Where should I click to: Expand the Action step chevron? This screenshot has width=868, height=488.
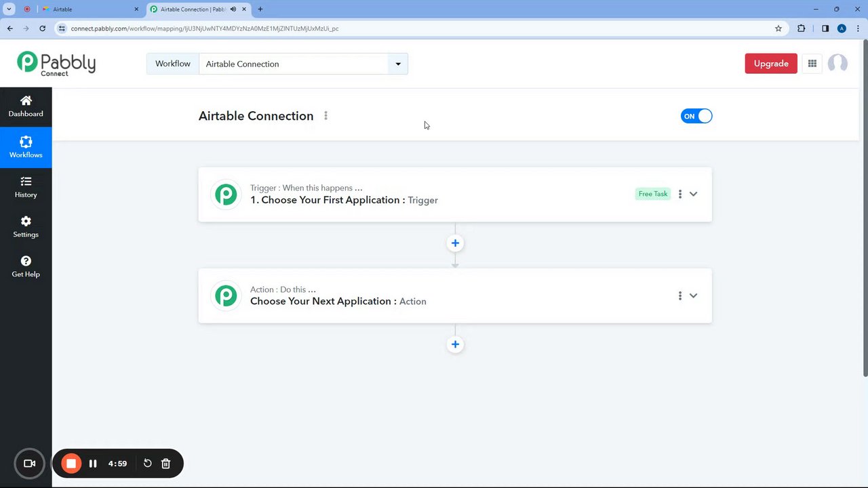(x=693, y=296)
